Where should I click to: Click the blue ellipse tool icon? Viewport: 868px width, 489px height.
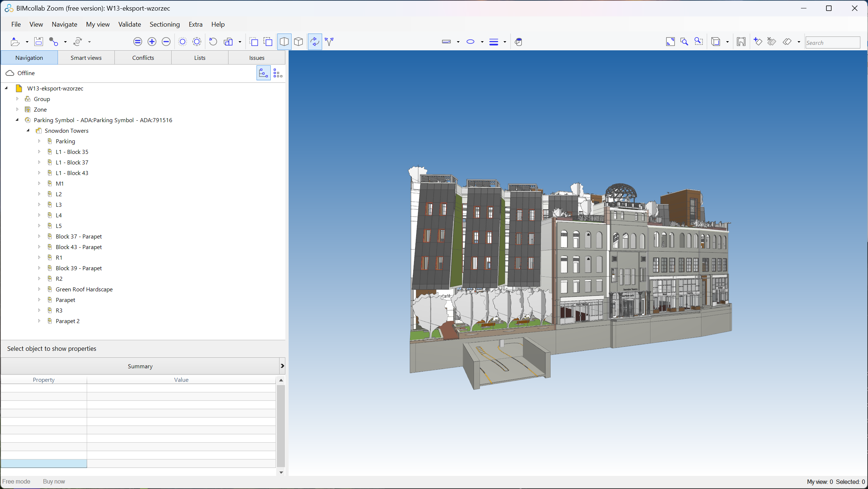pos(470,42)
